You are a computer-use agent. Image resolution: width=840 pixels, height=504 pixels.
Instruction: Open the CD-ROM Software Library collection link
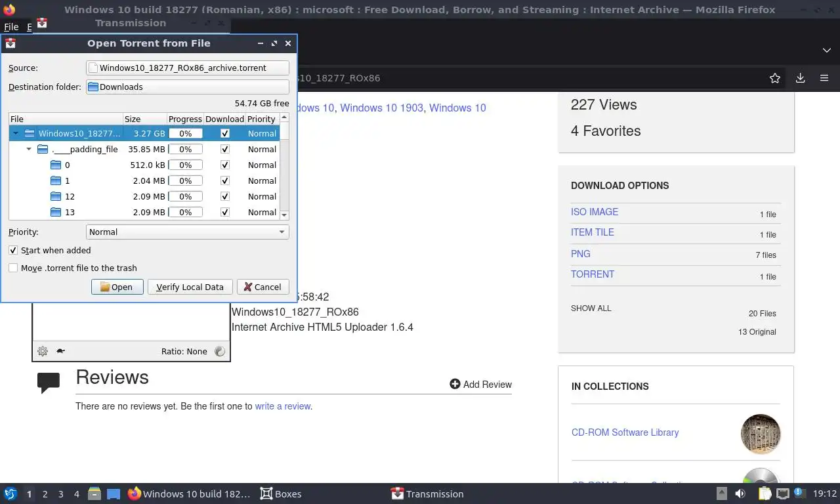click(x=625, y=432)
